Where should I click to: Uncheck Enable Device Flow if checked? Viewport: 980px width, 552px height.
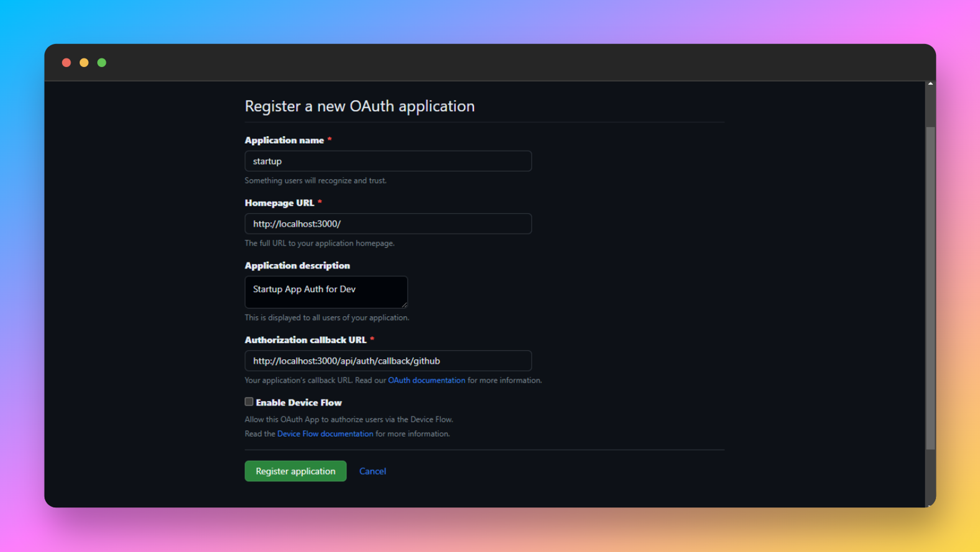249,401
